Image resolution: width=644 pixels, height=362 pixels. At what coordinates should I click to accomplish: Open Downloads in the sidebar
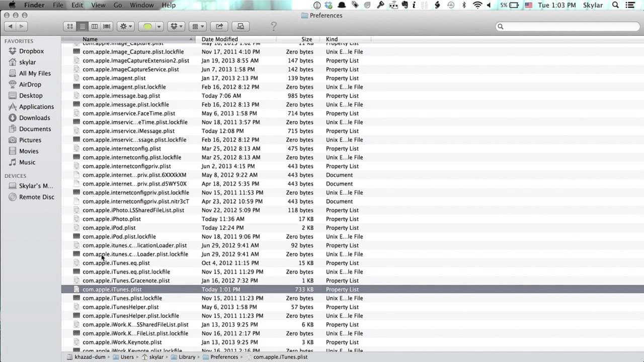click(34, 118)
